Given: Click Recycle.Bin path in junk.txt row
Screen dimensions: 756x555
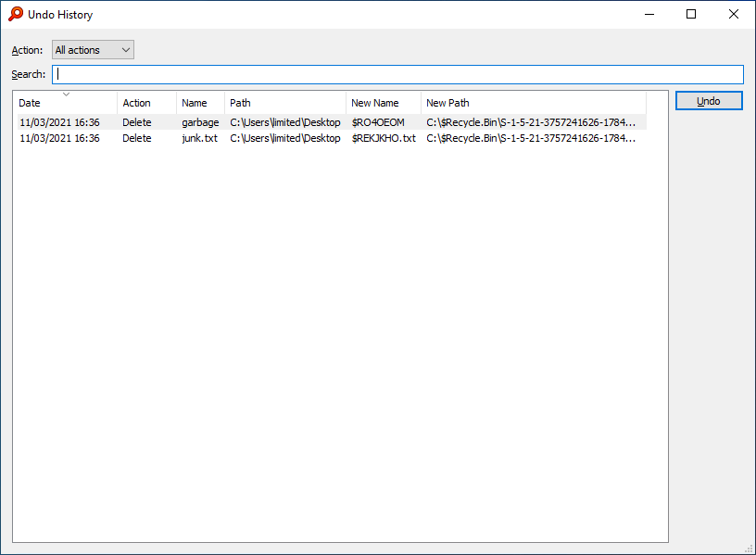Looking at the screenshot, I should (x=531, y=138).
